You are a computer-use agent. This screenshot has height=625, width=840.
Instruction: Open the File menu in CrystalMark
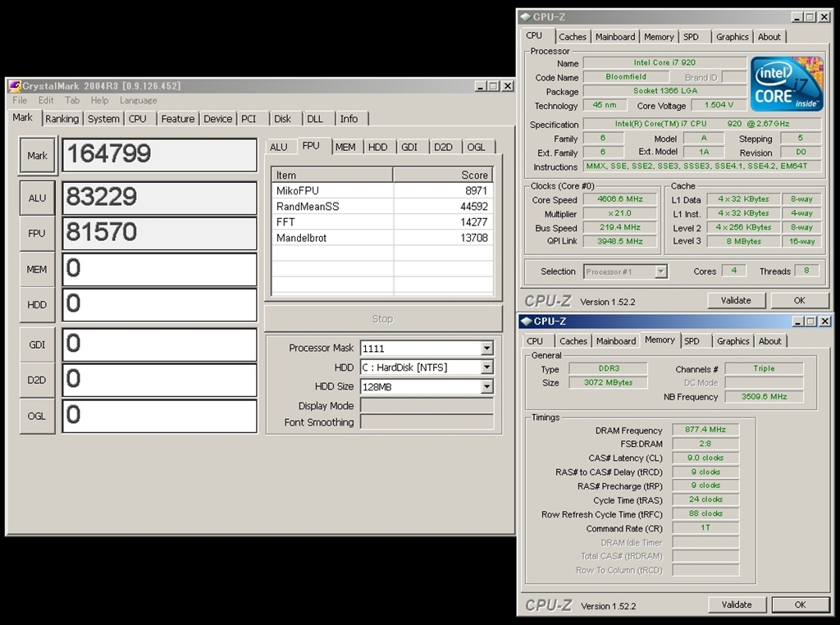coord(20,101)
